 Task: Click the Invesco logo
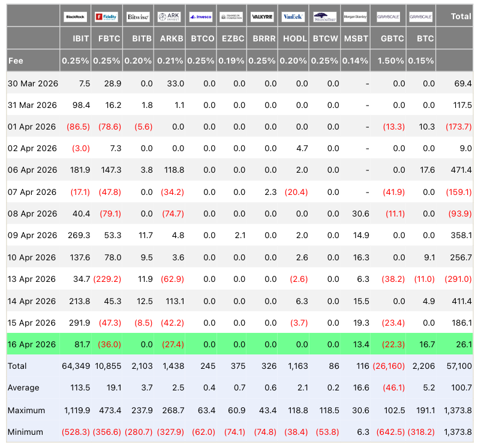200,17
